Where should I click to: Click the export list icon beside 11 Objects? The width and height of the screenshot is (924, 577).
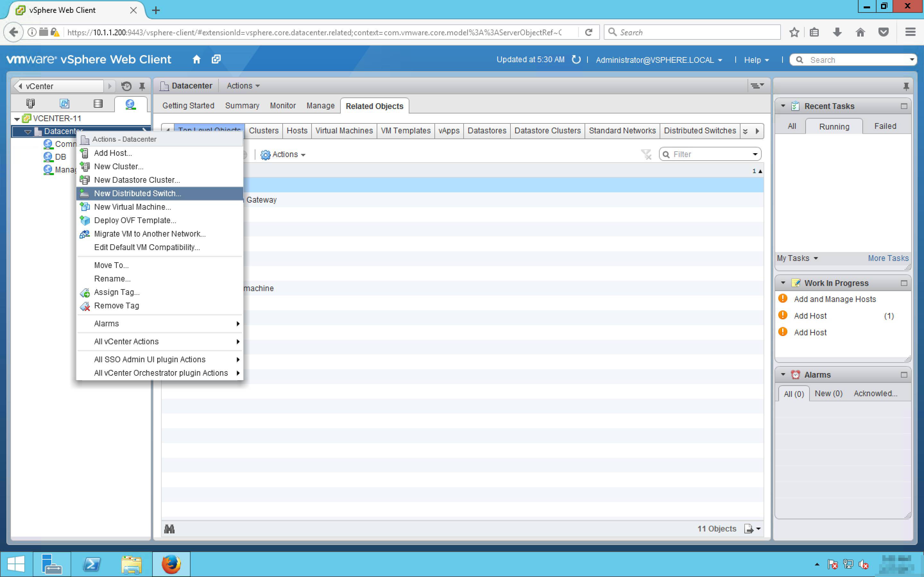coord(749,529)
